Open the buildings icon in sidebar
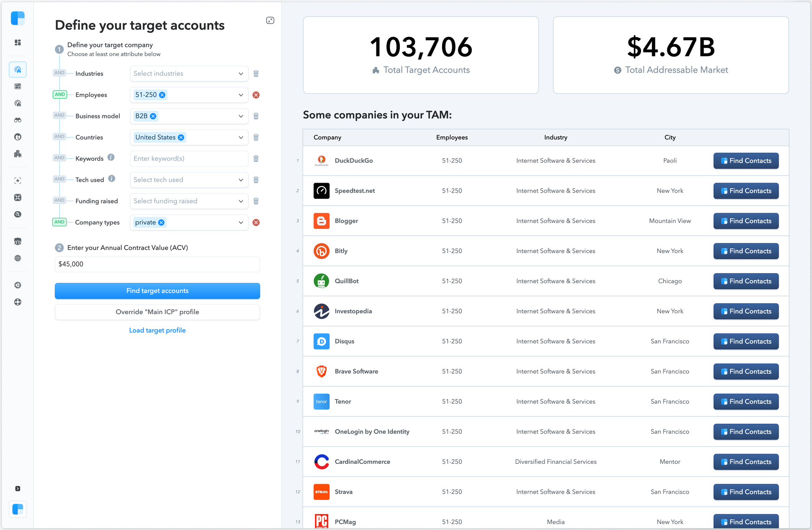The width and height of the screenshot is (812, 530). tap(17, 154)
